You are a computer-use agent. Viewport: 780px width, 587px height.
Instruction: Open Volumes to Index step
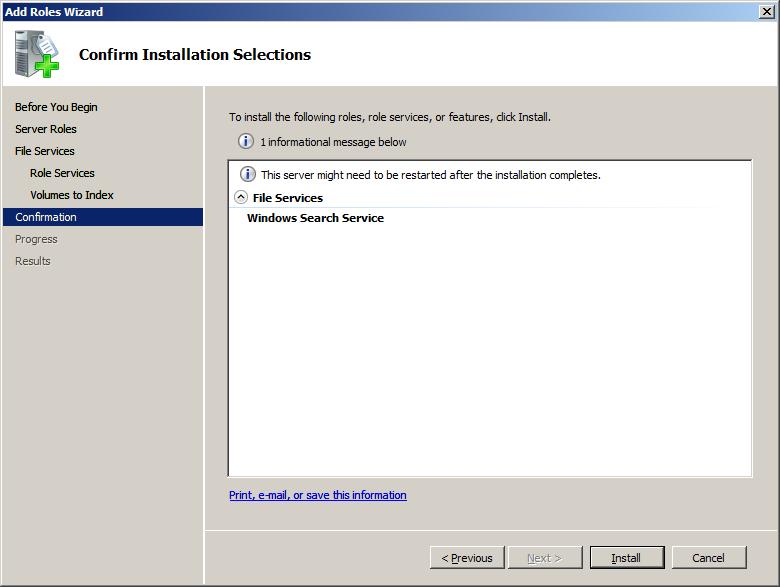pyautogui.click(x=72, y=195)
